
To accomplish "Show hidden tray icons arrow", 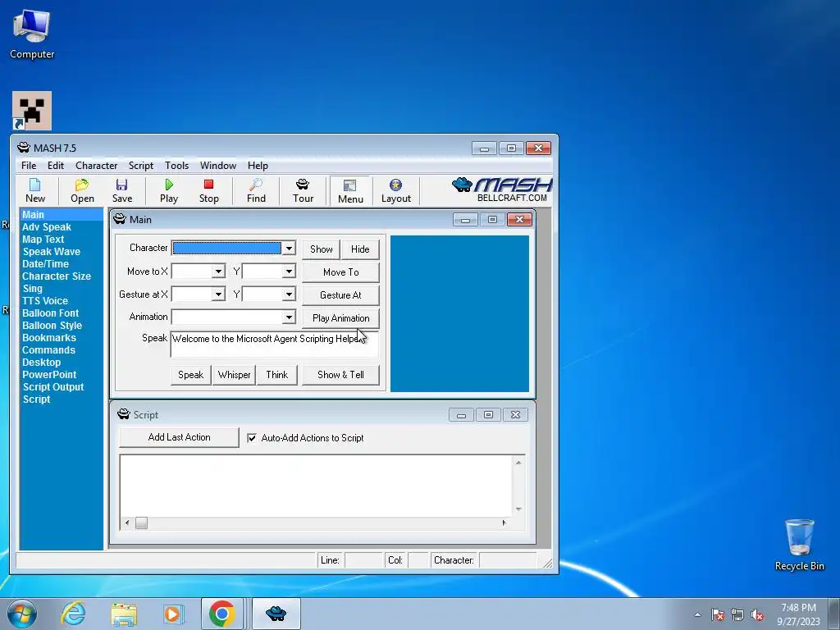I will pos(697,615).
